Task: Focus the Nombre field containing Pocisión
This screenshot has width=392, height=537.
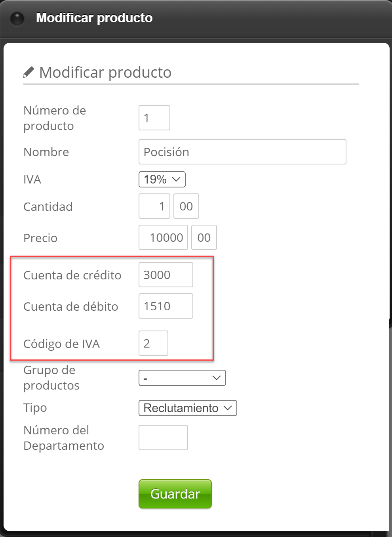Action: (242, 152)
